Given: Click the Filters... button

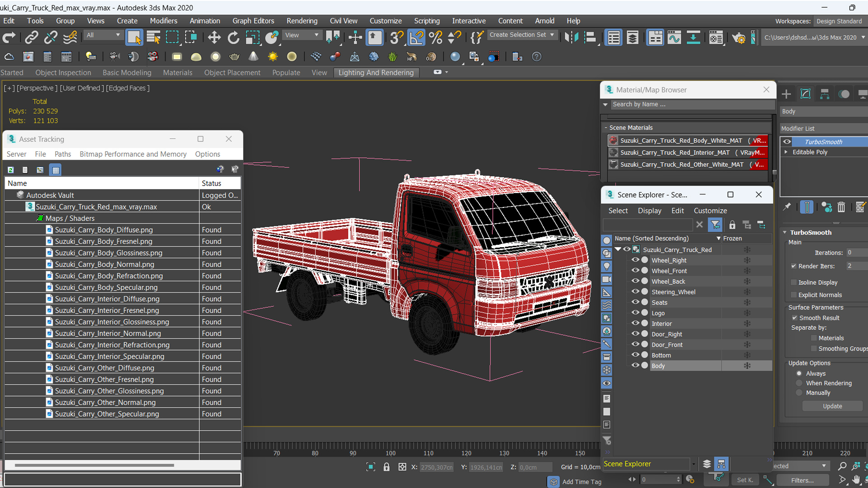Looking at the screenshot, I should (802, 480).
